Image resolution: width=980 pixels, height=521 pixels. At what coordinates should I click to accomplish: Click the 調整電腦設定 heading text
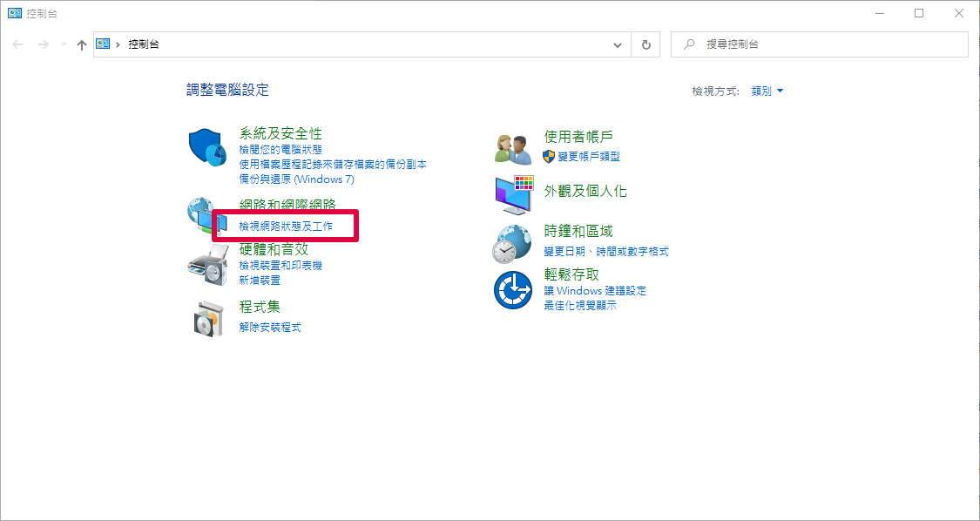pos(228,90)
